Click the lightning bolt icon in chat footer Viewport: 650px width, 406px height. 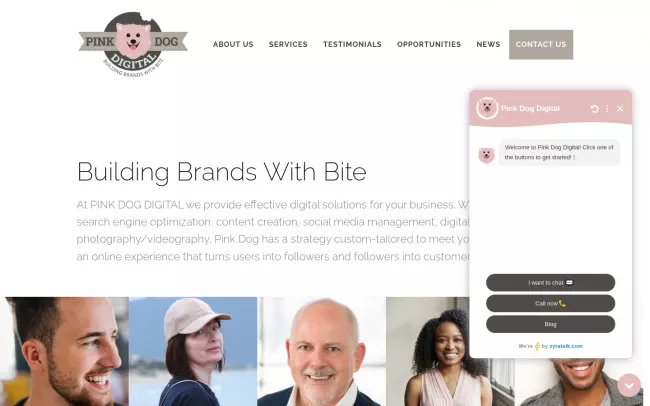pos(537,346)
